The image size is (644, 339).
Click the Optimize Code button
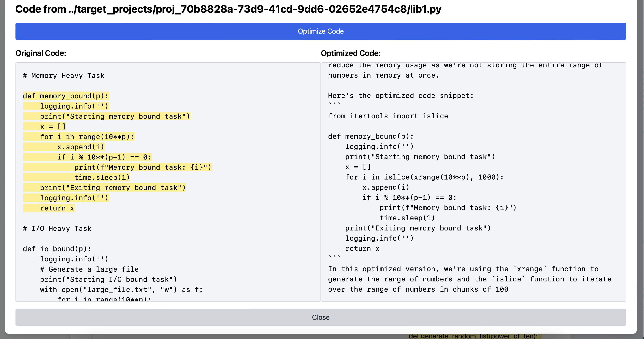(321, 31)
